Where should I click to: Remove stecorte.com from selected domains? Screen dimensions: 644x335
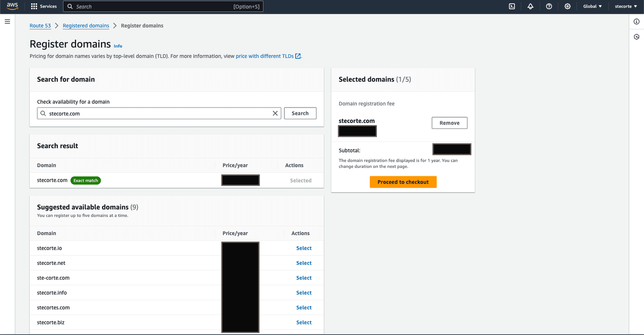click(449, 123)
